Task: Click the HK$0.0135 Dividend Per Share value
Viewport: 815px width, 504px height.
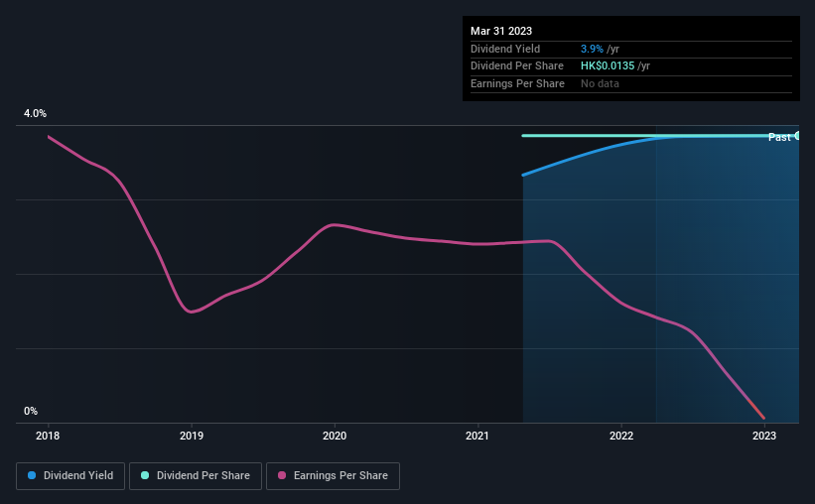Action: 608,66
